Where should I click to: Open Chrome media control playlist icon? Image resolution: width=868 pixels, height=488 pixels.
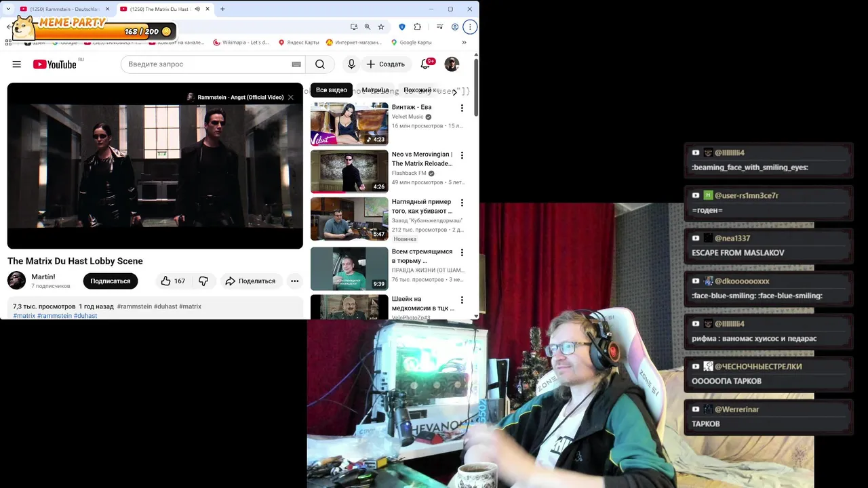[x=440, y=27]
